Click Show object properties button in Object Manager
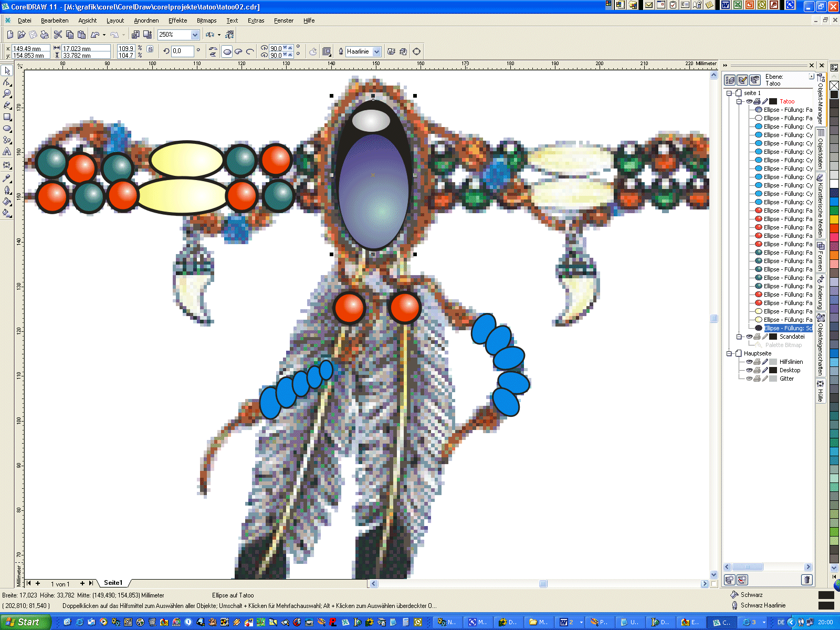Image resolution: width=840 pixels, height=630 pixels. pyautogui.click(x=730, y=80)
